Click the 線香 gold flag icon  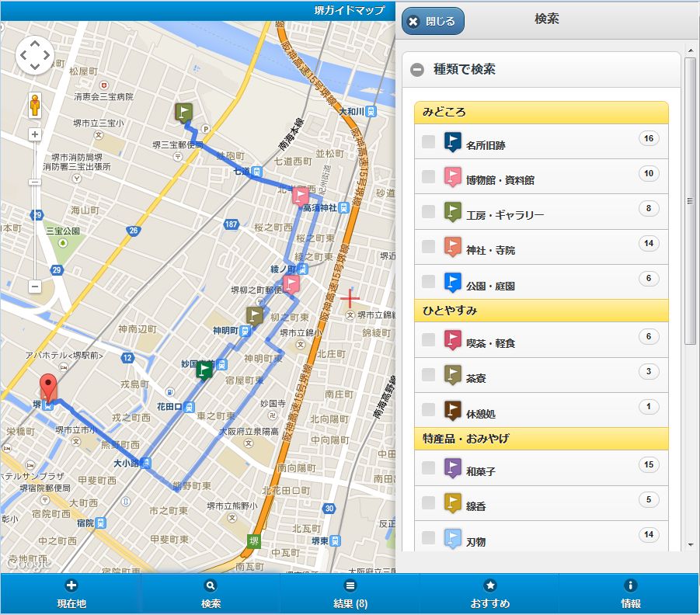click(x=452, y=503)
